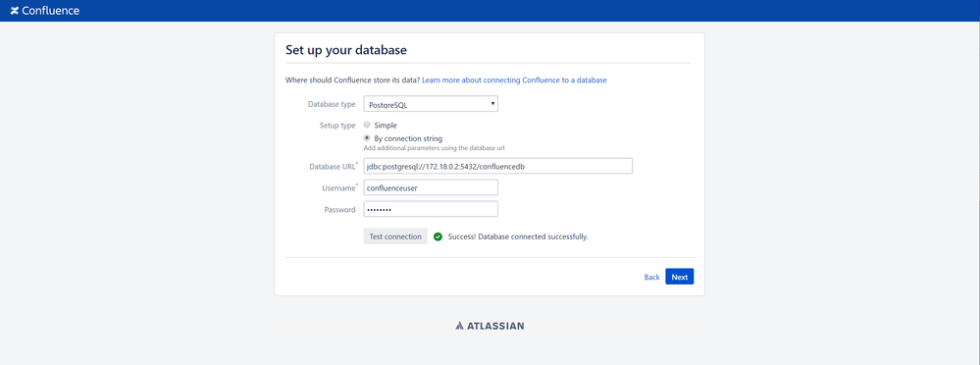Image resolution: width=980 pixels, height=365 pixels.
Task: Click the green success checkmark icon
Action: pyautogui.click(x=438, y=236)
